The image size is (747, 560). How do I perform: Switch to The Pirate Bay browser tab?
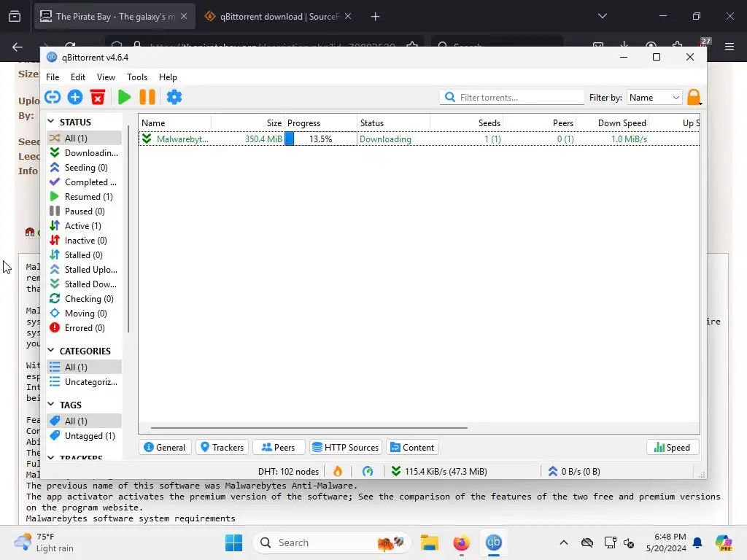coord(115,17)
